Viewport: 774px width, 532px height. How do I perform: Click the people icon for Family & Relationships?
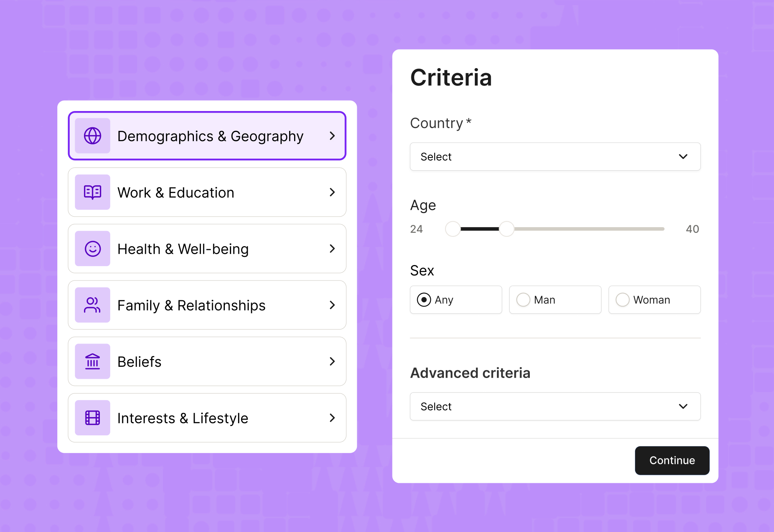click(x=92, y=305)
